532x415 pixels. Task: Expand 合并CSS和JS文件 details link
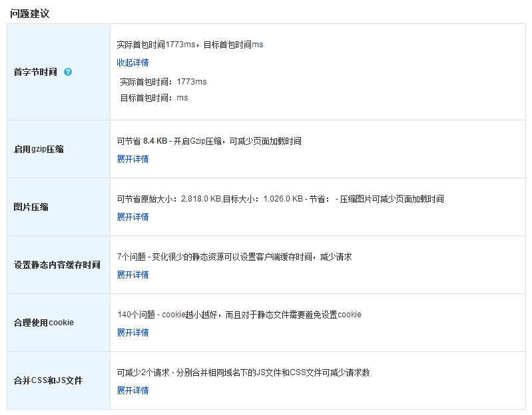pos(133,390)
